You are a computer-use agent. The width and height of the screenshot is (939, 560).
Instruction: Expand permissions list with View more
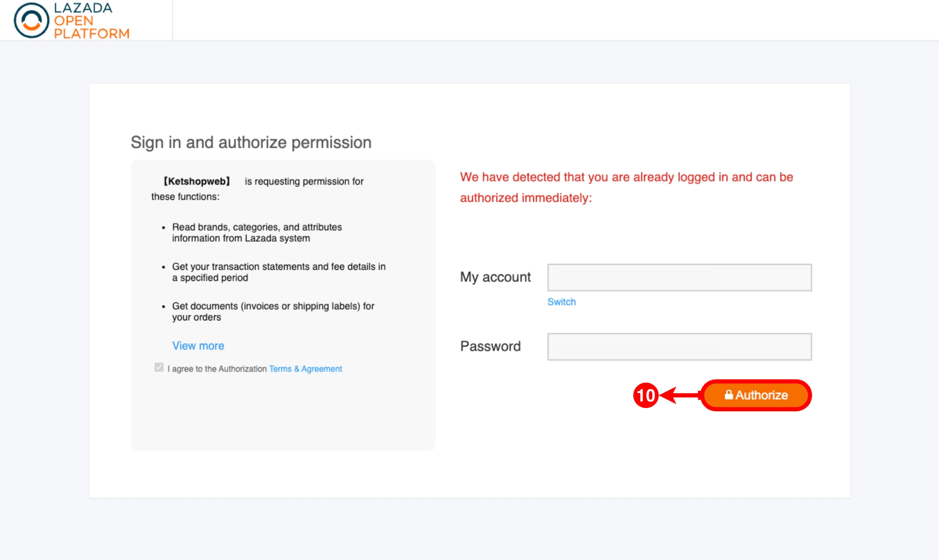click(198, 346)
